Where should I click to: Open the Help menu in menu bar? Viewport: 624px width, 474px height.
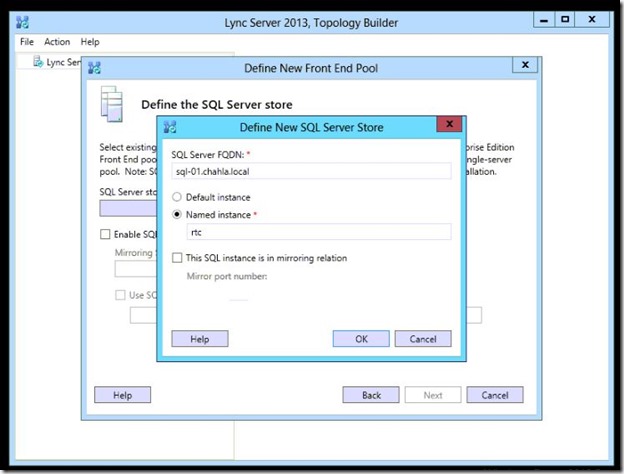click(90, 42)
